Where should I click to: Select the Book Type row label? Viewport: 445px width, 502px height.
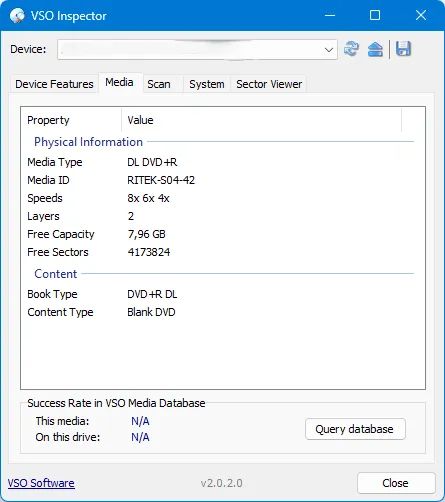[x=52, y=294]
